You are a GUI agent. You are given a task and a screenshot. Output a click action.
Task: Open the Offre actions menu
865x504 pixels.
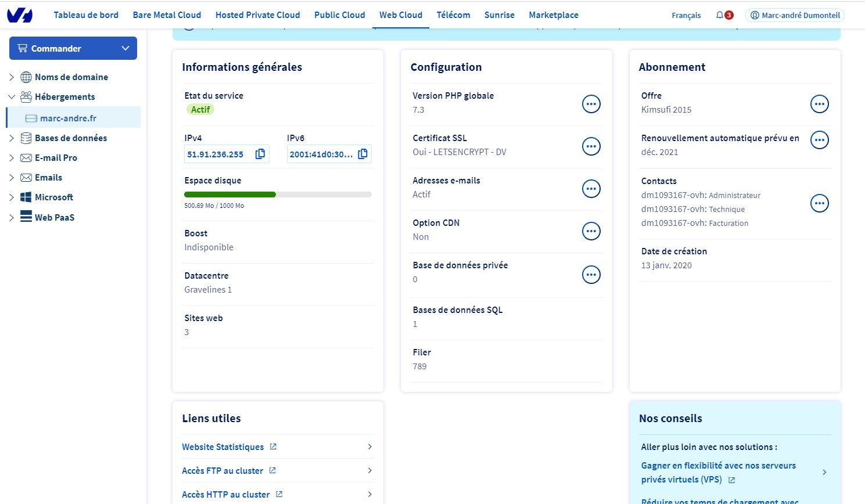click(x=819, y=104)
